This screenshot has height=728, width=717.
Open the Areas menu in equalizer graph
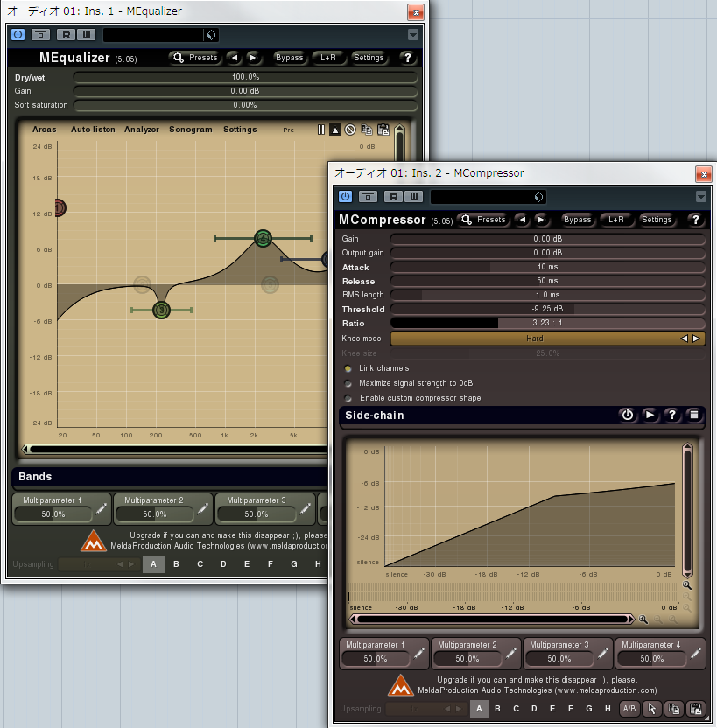click(44, 129)
